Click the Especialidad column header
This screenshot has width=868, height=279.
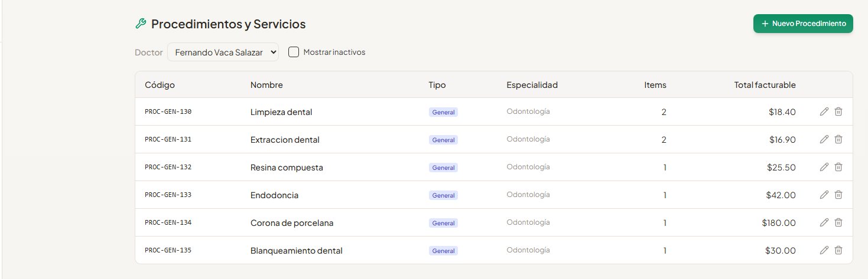532,85
